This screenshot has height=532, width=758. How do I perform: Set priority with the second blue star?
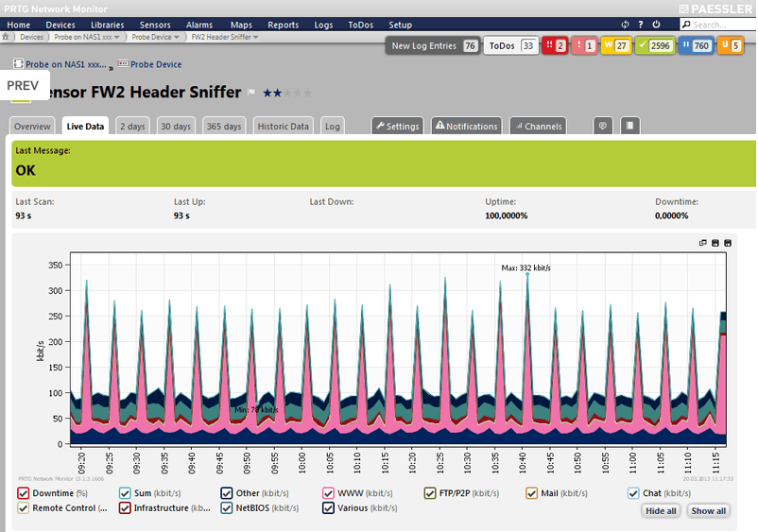click(278, 93)
